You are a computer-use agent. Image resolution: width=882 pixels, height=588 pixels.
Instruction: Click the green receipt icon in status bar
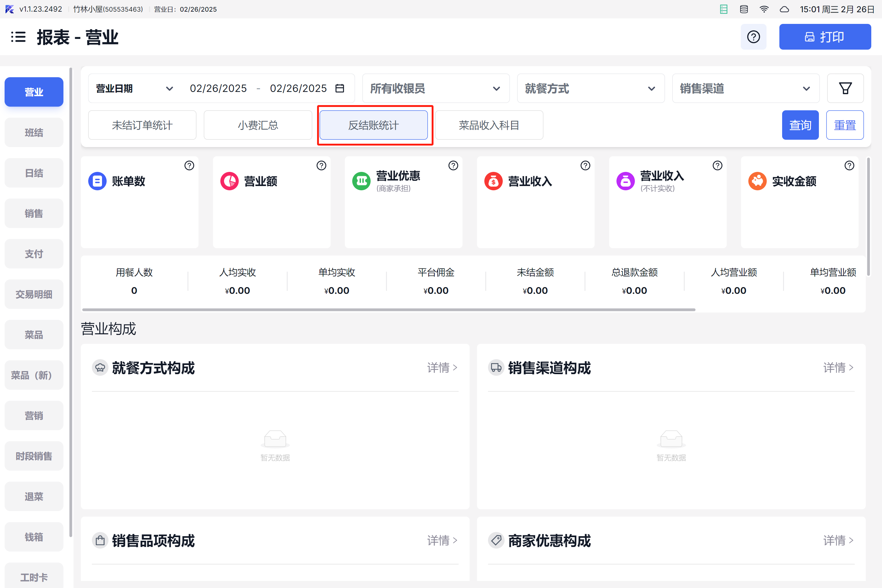point(723,9)
